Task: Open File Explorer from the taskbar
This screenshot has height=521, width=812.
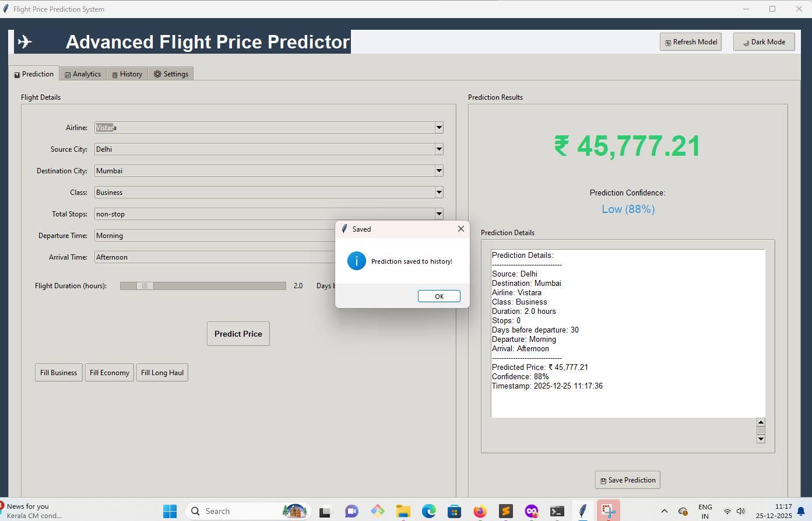Action: 403,512
